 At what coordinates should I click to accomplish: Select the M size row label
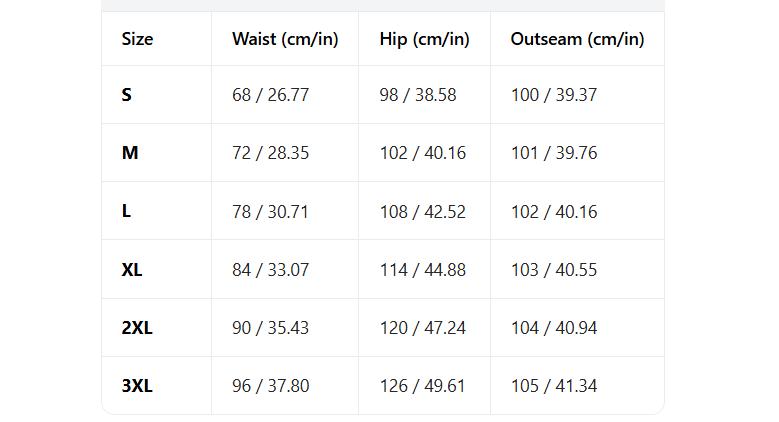point(129,153)
